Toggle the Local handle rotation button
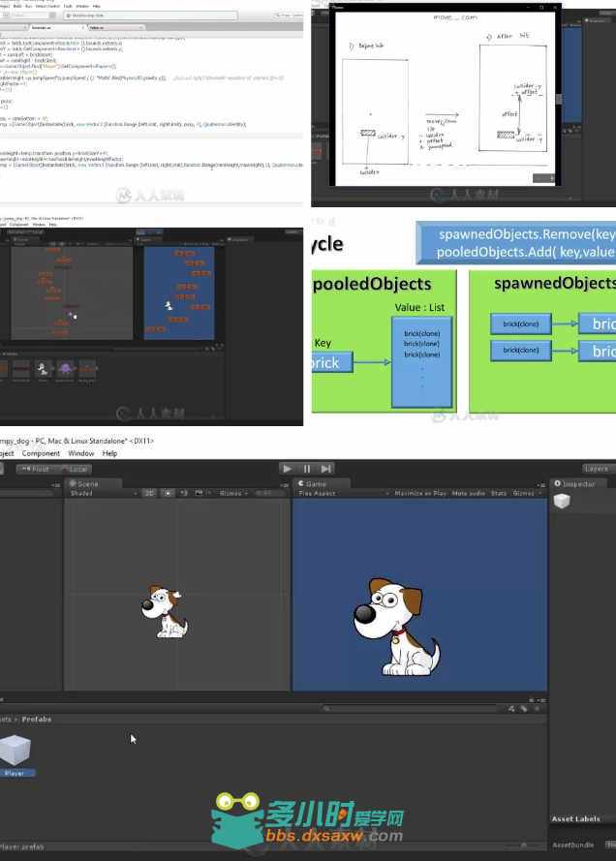Viewport: 616px width, 861px height. click(x=75, y=469)
